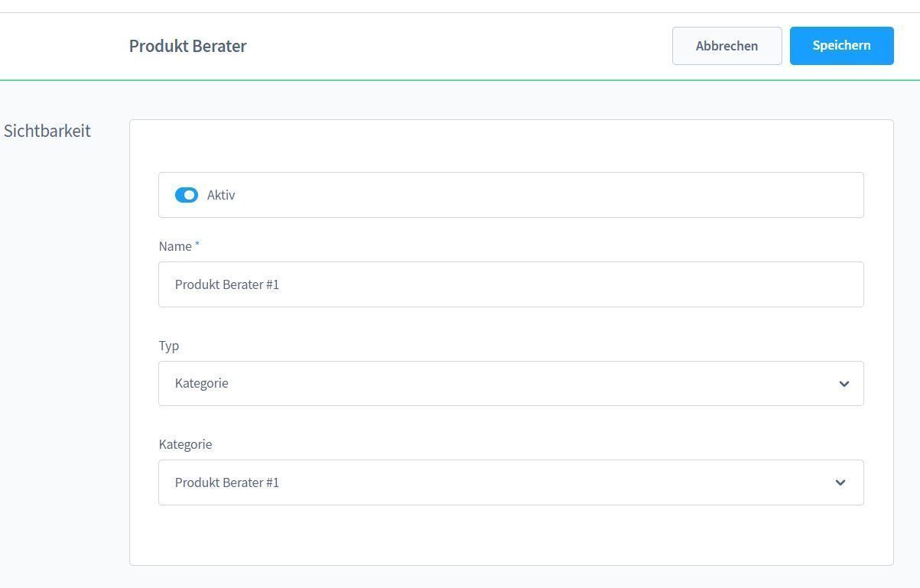The height and width of the screenshot is (588, 920).
Task: Click the Speichern button
Action: pos(841,46)
